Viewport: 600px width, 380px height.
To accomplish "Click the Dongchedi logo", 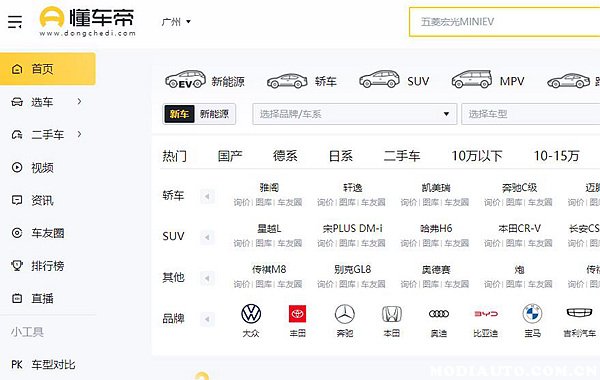I will point(87,22).
